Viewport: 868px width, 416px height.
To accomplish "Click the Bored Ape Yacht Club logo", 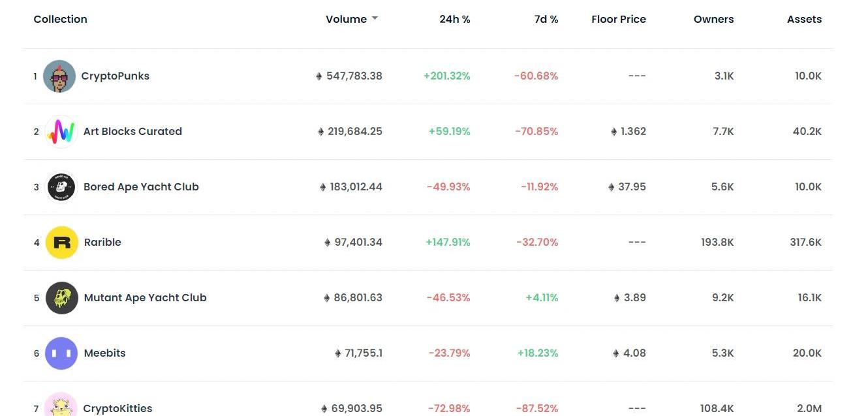I will [x=62, y=187].
